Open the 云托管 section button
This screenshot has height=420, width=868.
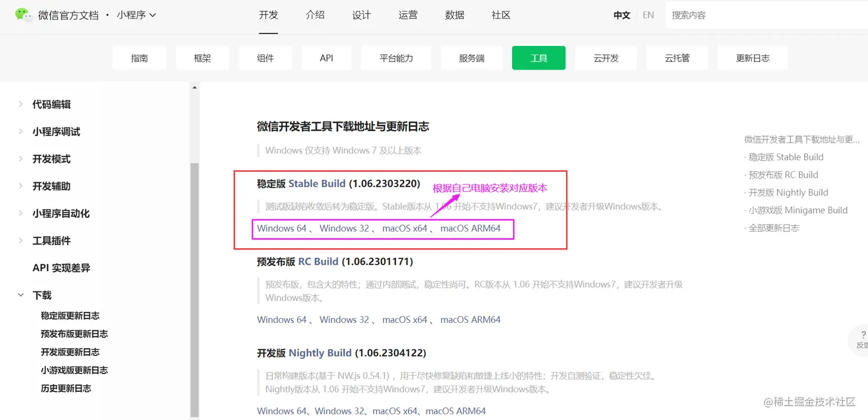(x=677, y=58)
